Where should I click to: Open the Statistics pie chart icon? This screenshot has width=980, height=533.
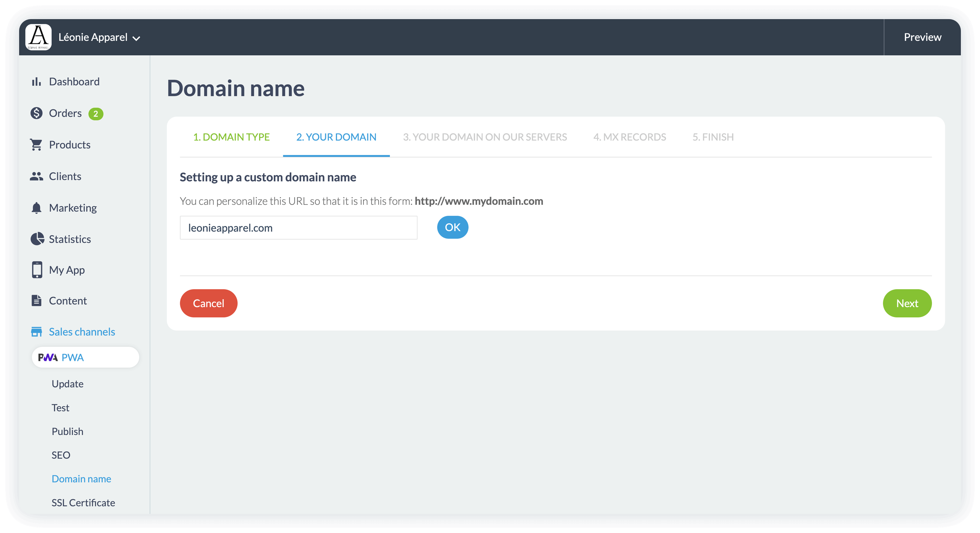pos(36,239)
